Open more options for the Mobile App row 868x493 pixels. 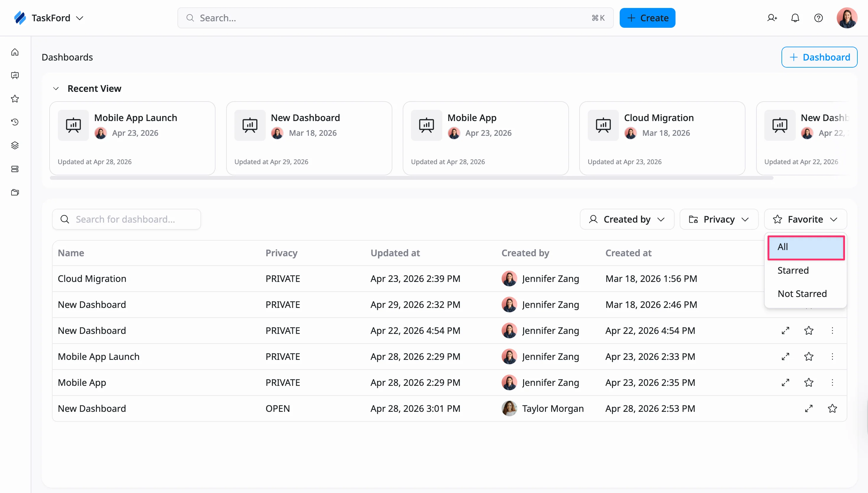point(833,383)
